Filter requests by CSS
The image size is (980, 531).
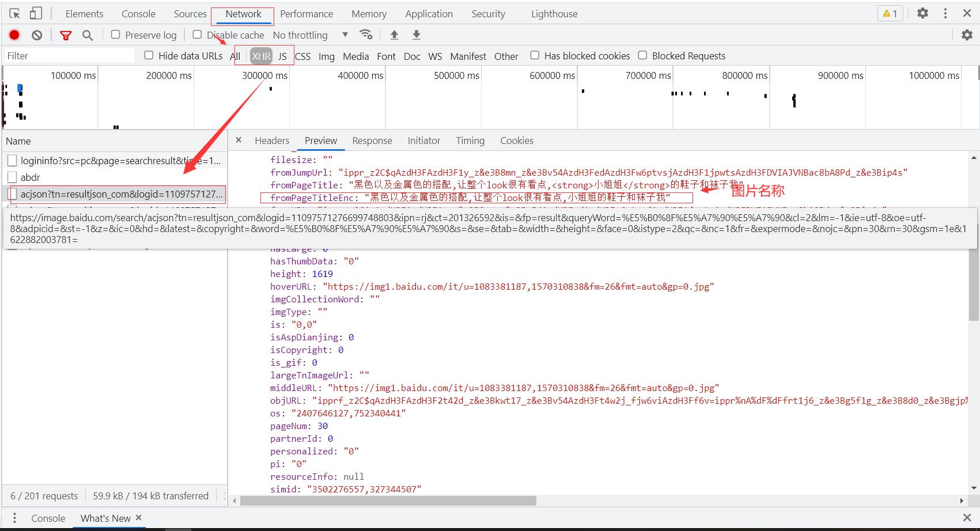[302, 56]
